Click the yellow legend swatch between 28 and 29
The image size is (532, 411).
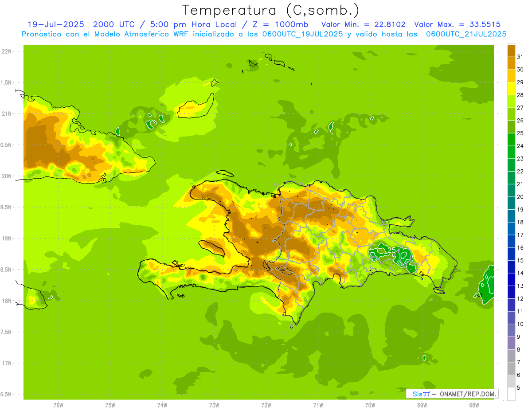(511, 88)
